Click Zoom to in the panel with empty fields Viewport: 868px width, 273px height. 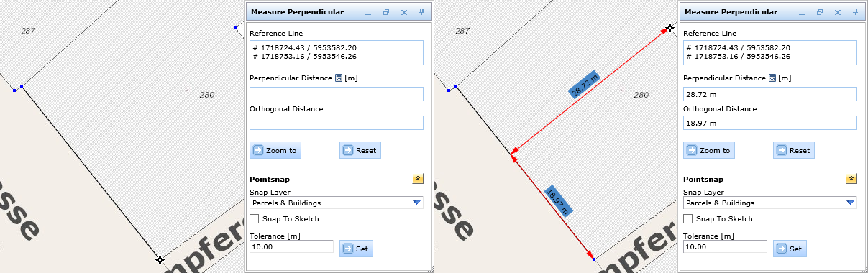point(275,150)
